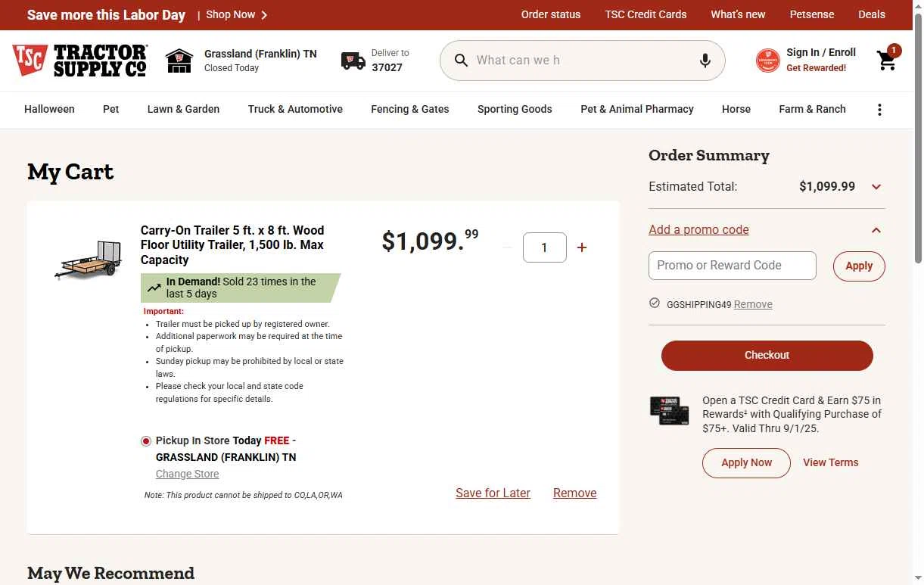Open the Lawn & Garden menu
Screen dimensions: 924x585
[x=183, y=109]
